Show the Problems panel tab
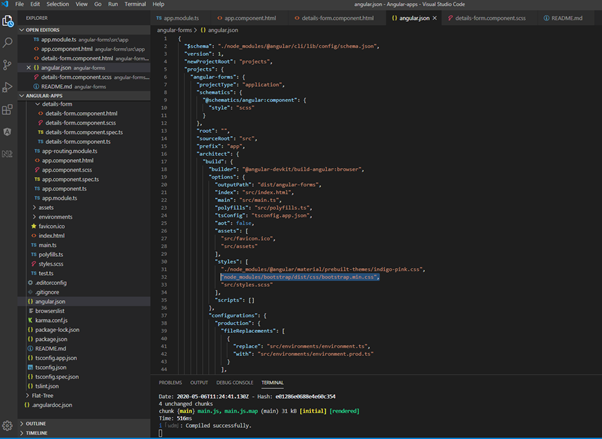 [x=170, y=383]
